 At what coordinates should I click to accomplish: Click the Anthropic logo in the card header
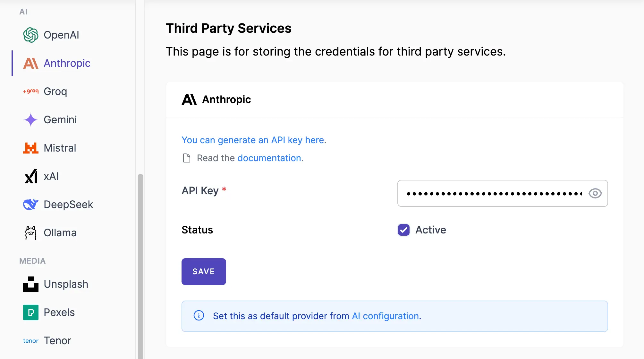(189, 100)
